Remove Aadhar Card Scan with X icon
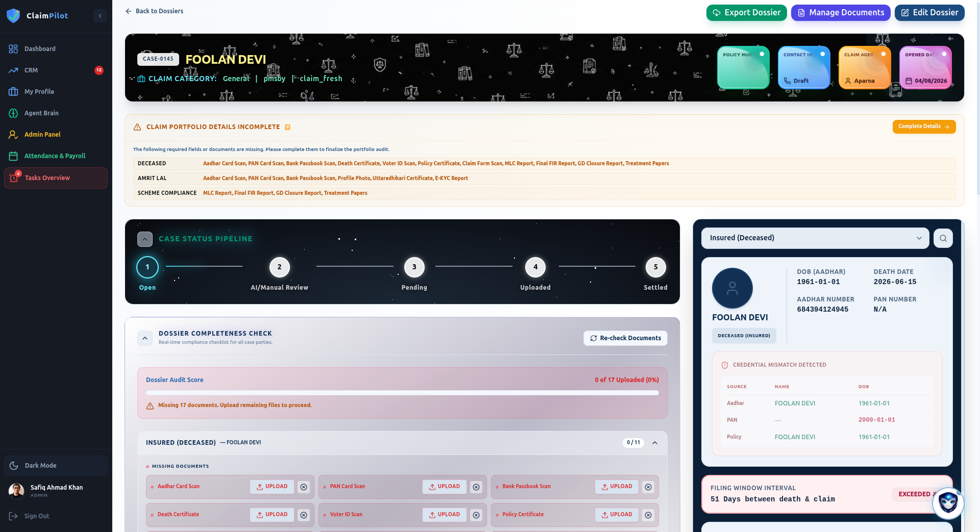This screenshot has height=532, width=980. 304,487
